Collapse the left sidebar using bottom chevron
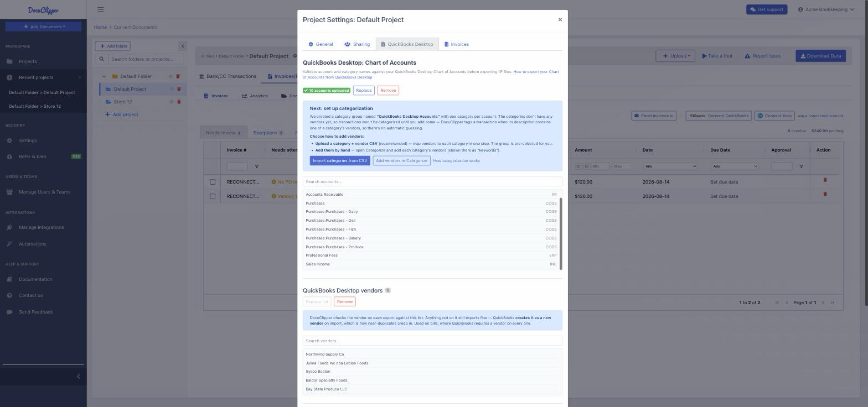 click(x=78, y=377)
